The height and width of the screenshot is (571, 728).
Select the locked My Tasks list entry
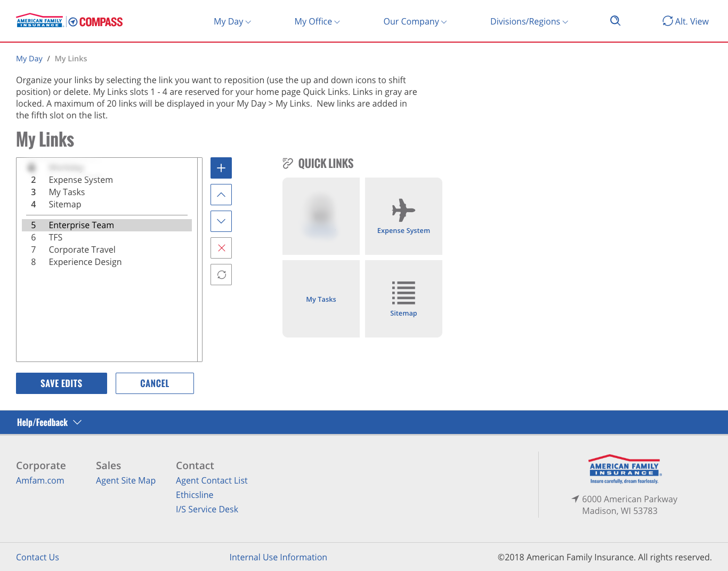pos(107,192)
